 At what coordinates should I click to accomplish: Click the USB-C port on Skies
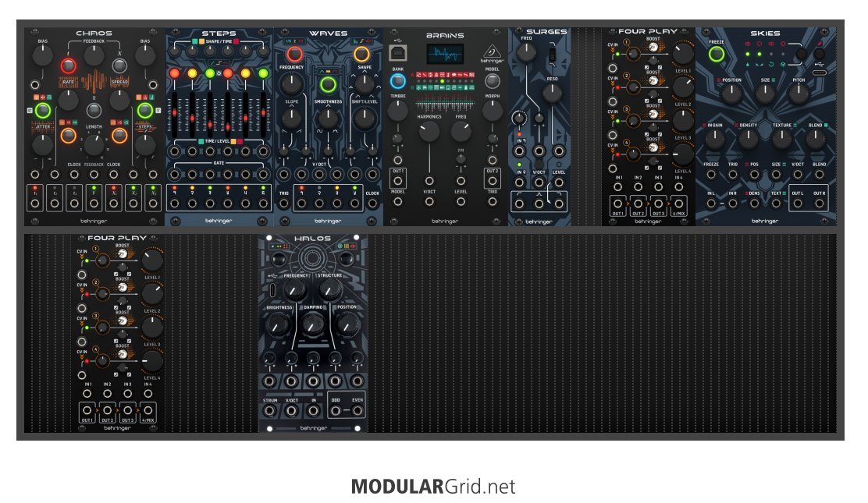click(820, 73)
